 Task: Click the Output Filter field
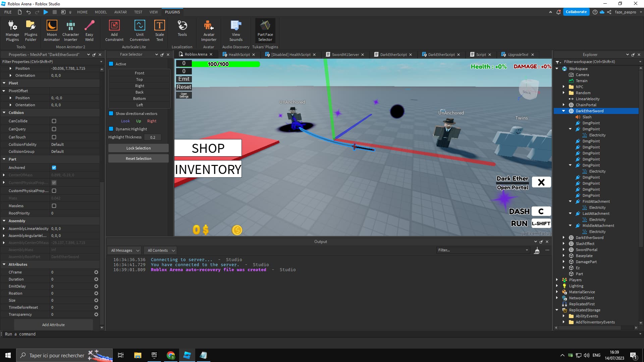tap(483, 250)
